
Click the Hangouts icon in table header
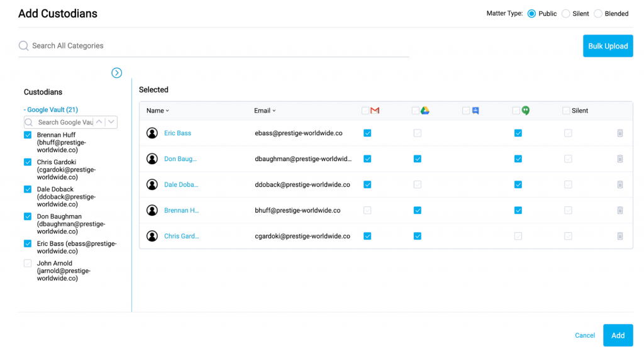[526, 111]
